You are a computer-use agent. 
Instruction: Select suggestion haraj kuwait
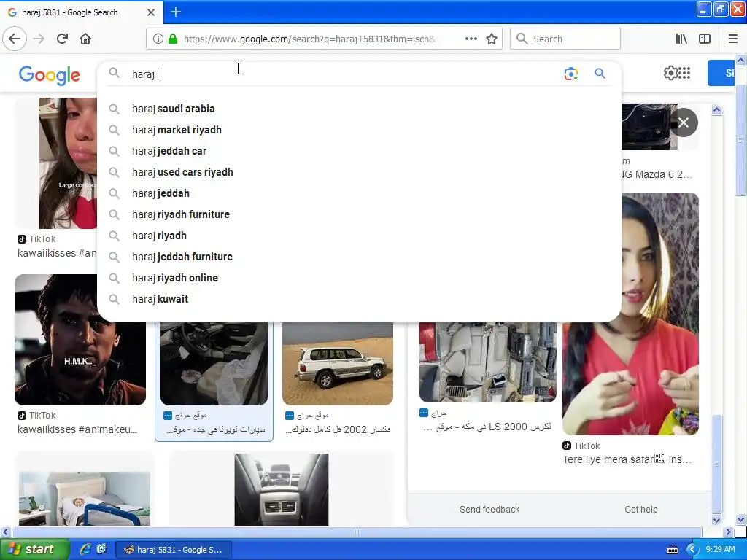click(359, 299)
